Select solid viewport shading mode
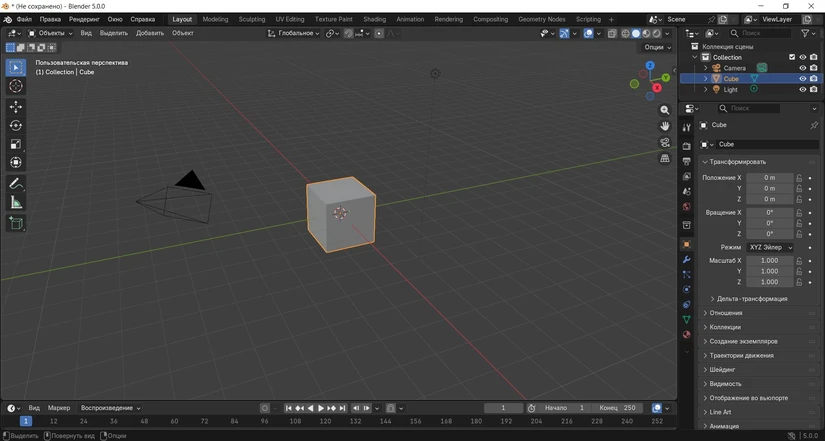 click(x=636, y=33)
